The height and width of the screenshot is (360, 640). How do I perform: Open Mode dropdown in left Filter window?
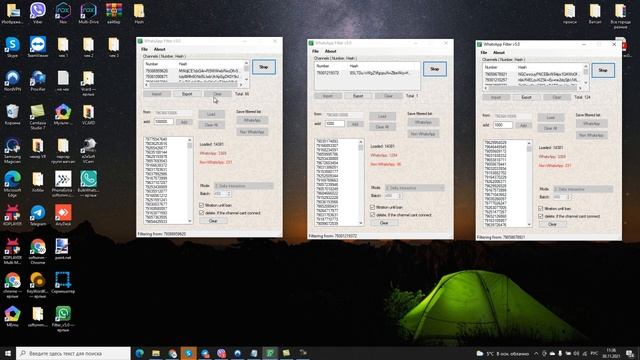pyautogui.click(x=243, y=186)
